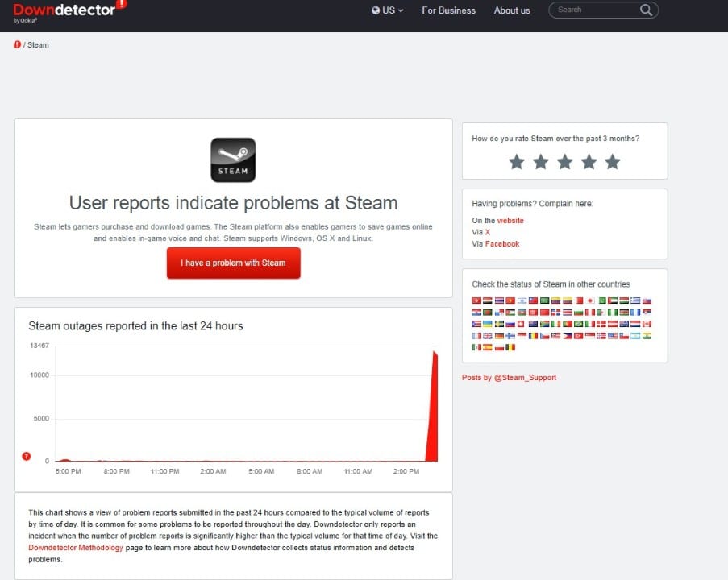Go to the About us page
Screen dimensions: 728x580
(512, 10)
